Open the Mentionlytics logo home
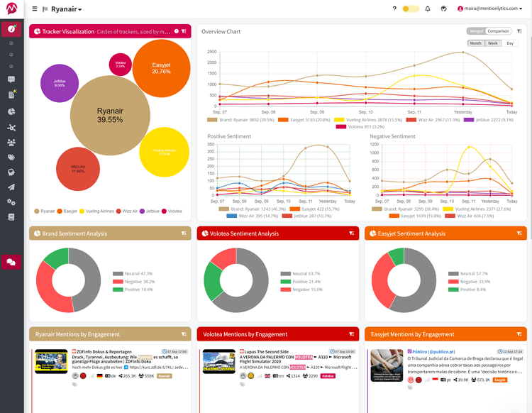Image resolution: width=532 pixels, height=413 pixels. point(11,9)
